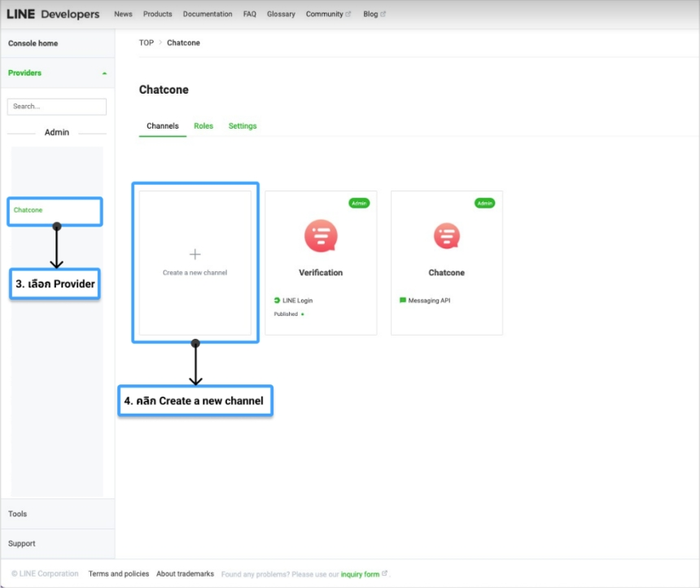Click the Admin badge on Chatcone card

(x=485, y=204)
